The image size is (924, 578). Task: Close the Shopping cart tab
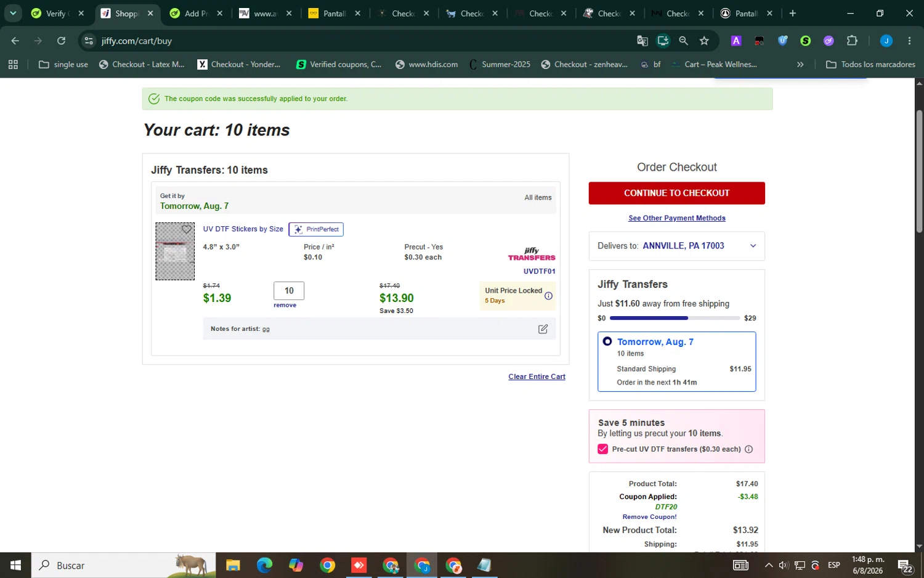(x=150, y=14)
